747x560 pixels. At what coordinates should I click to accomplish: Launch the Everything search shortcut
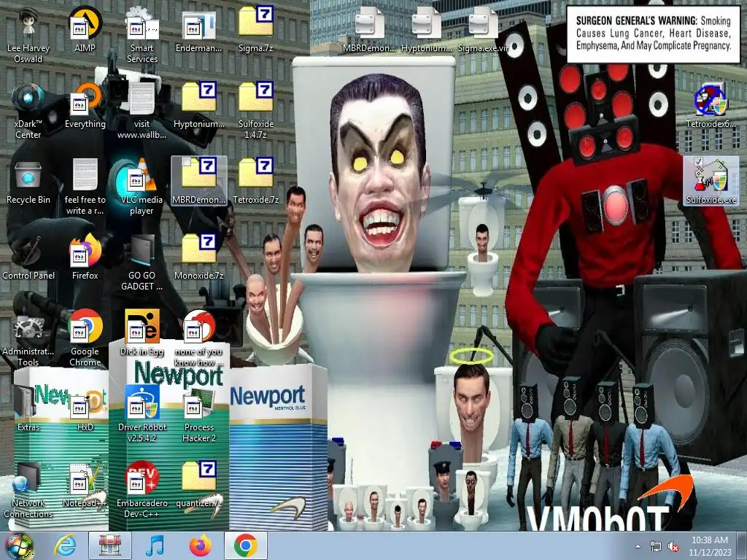click(x=85, y=105)
